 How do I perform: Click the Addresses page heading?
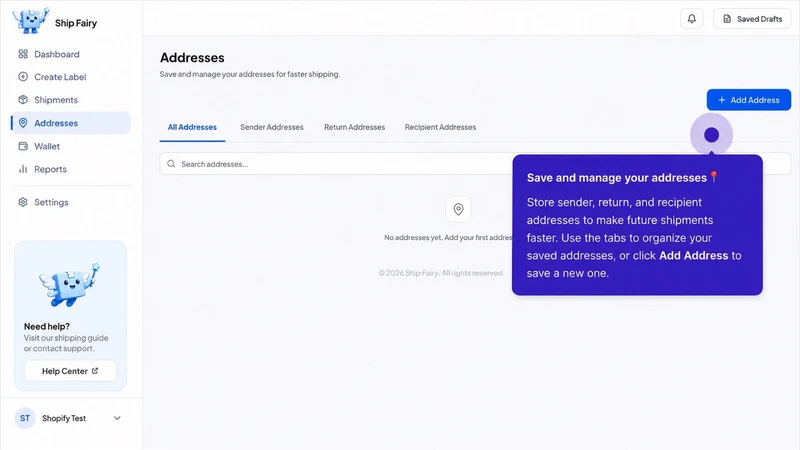click(x=192, y=58)
